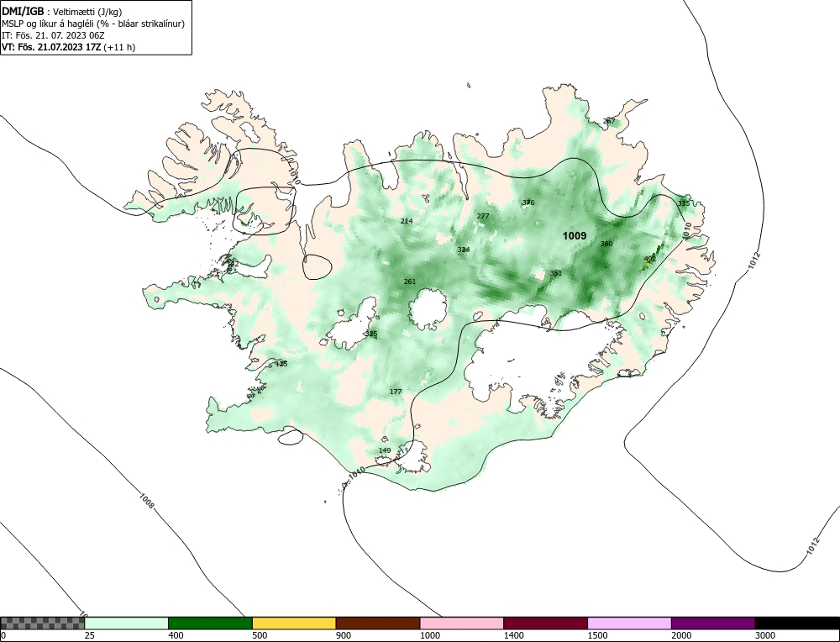The width and height of the screenshot is (840, 642).
Task: Click the legend tick label 400
Action: 176,635
